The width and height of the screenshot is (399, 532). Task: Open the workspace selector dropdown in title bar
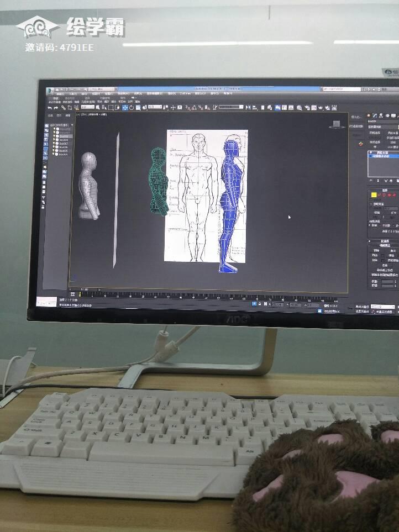click(x=102, y=89)
